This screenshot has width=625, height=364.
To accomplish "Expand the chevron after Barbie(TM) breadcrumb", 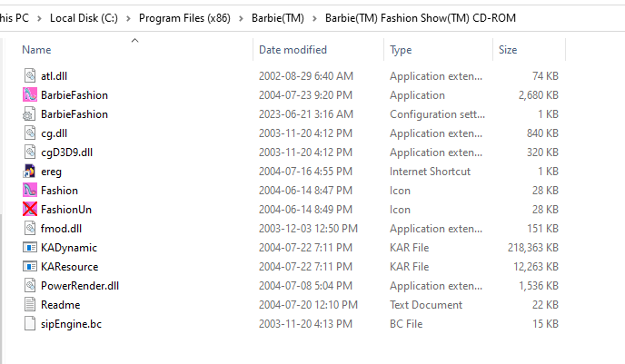I will coord(315,18).
